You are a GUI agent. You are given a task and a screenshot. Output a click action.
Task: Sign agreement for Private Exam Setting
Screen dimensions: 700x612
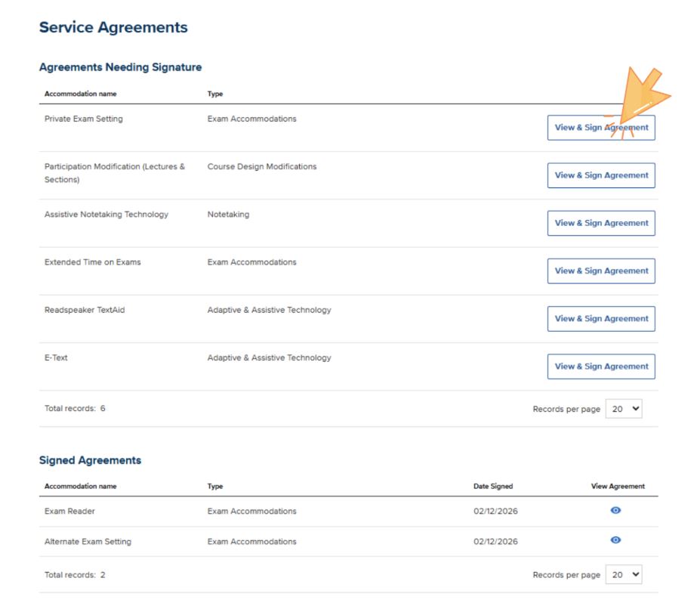tap(601, 128)
